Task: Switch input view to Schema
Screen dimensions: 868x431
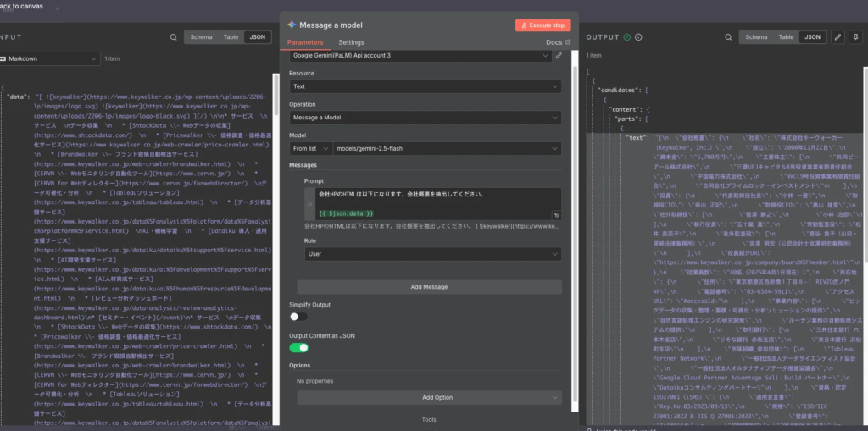Action: pyautogui.click(x=201, y=37)
